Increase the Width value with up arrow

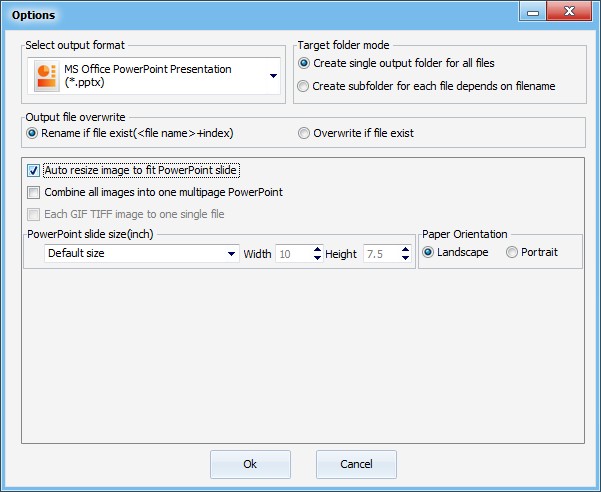tap(318, 250)
